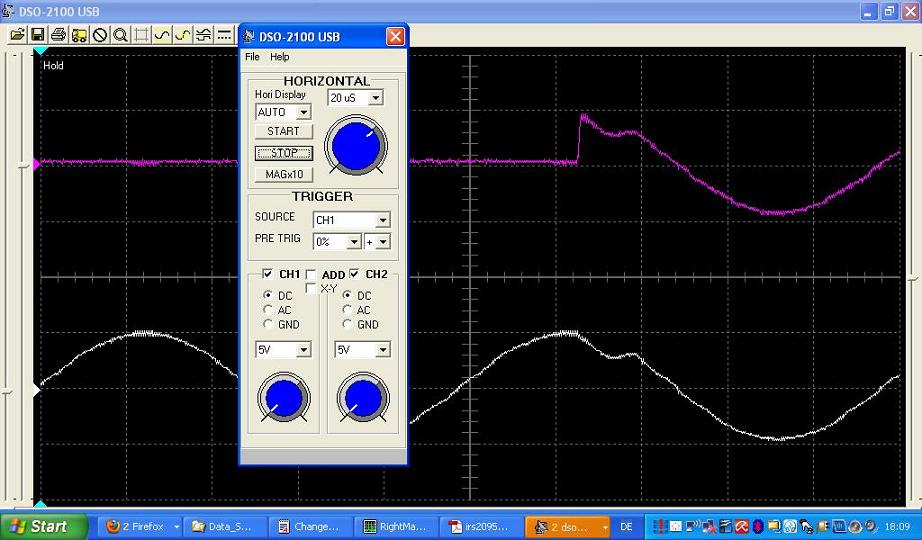Viewport: 922px width, 540px height.
Task: Click the headphones audio tray icon
Action: tap(790, 526)
